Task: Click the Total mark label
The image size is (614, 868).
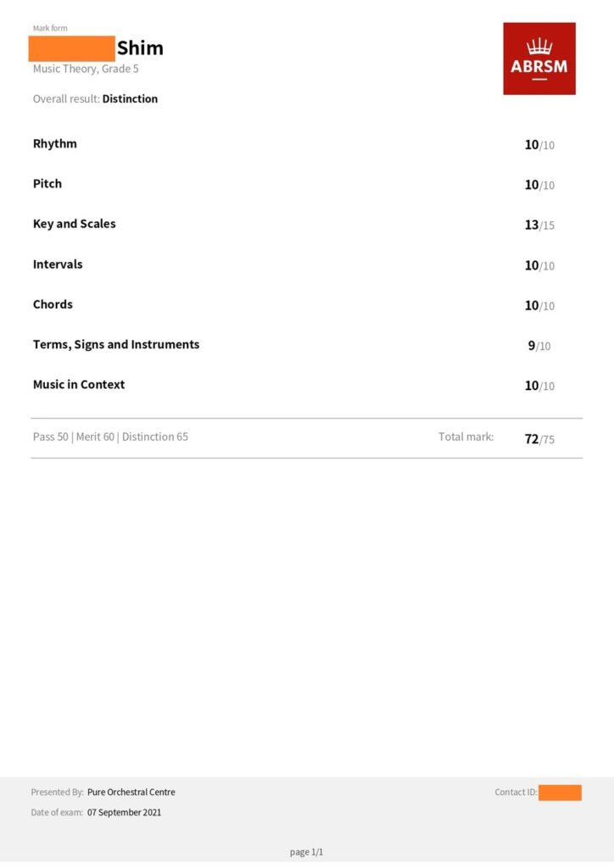Action: 466,437
